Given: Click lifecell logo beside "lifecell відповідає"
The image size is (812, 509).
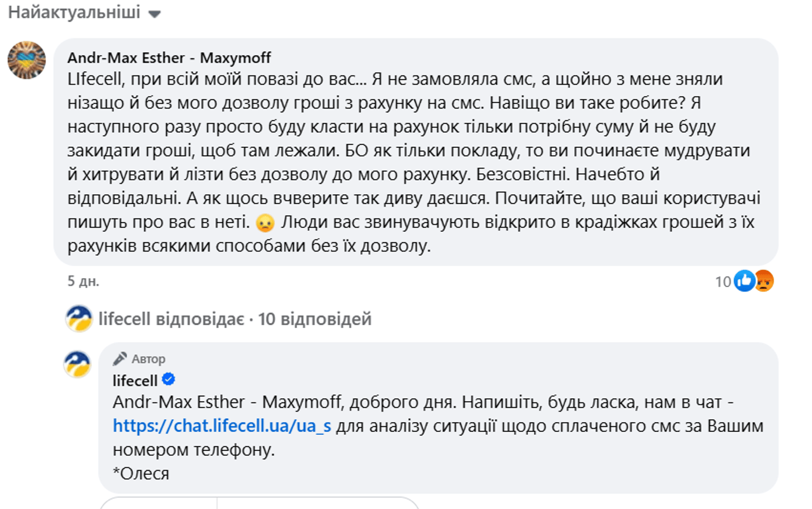Looking at the screenshot, I should tap(79, 319).
